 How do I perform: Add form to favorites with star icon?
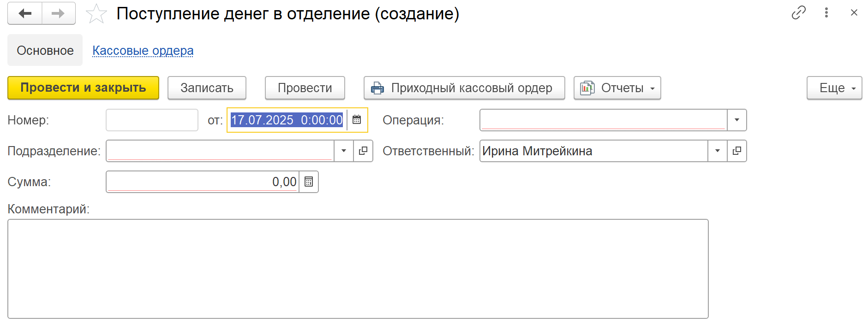(96, 14)
